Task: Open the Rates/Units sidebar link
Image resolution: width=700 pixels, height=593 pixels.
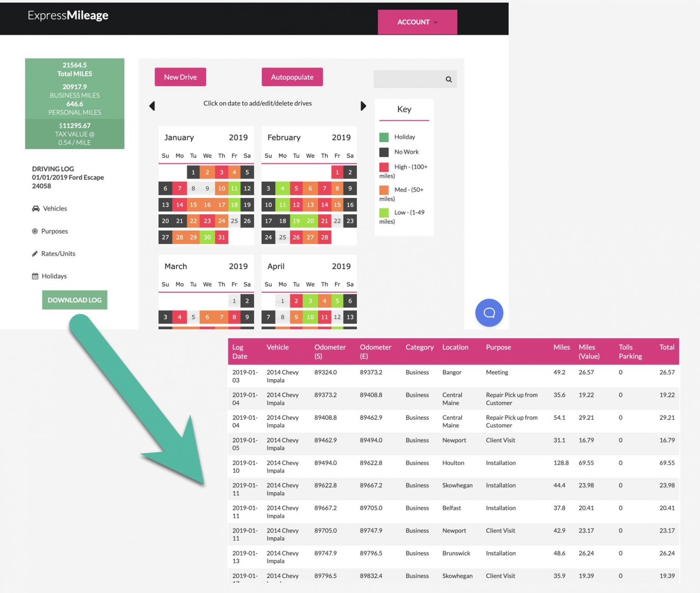Action: 58,254
